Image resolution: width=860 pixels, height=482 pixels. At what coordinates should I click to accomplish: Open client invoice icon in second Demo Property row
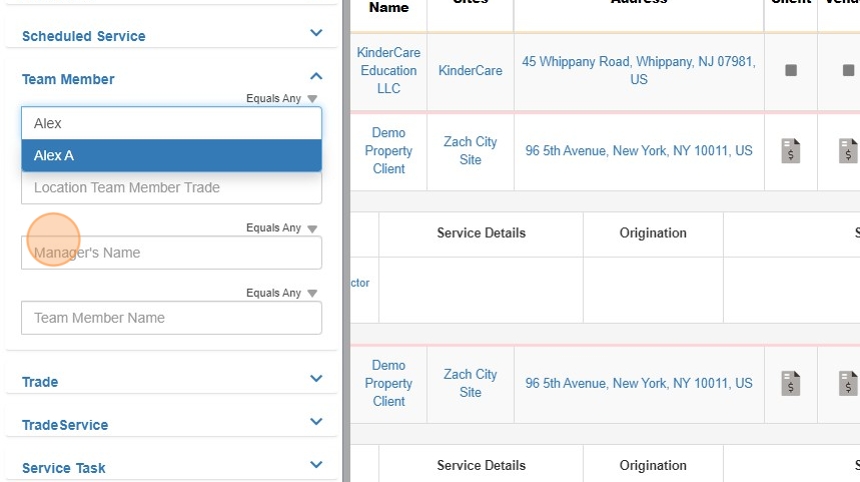tap(791, 383)
